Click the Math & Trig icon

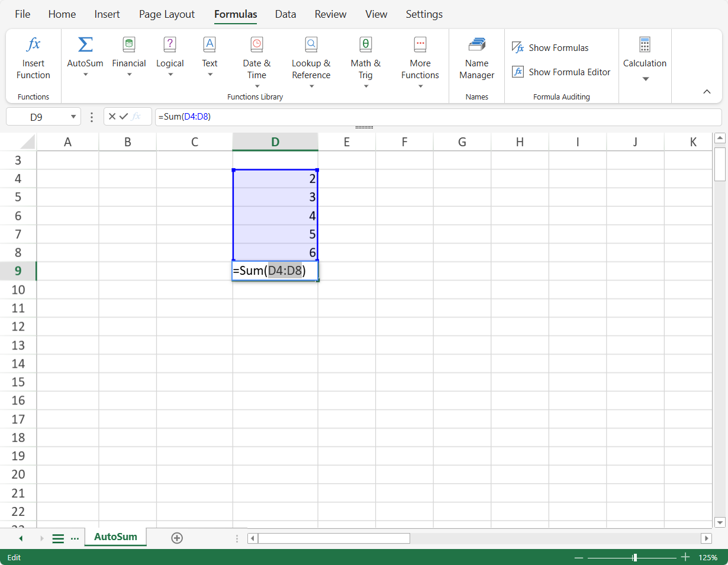tap(365, 44)
